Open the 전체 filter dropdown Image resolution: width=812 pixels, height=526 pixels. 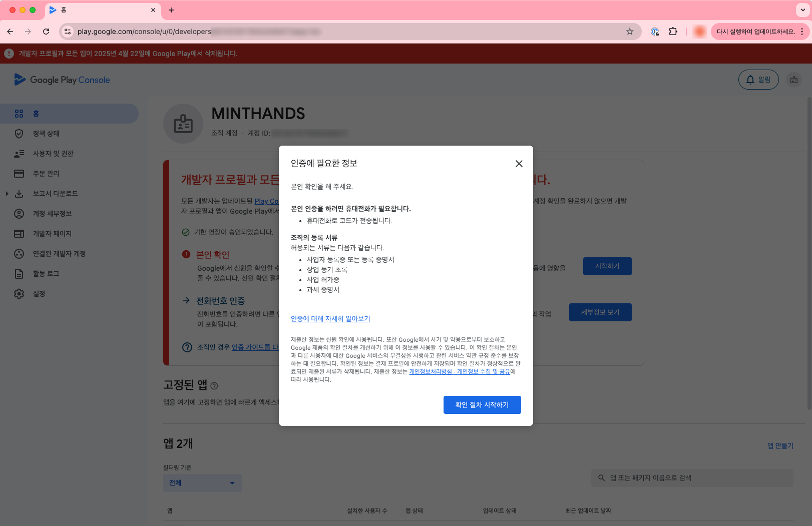pos(203,483)
